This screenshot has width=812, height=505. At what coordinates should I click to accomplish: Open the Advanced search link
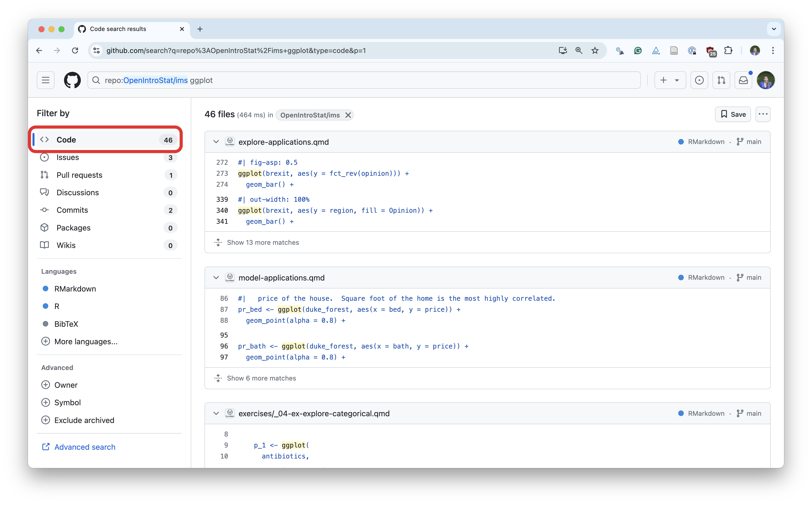pos(84,447)
